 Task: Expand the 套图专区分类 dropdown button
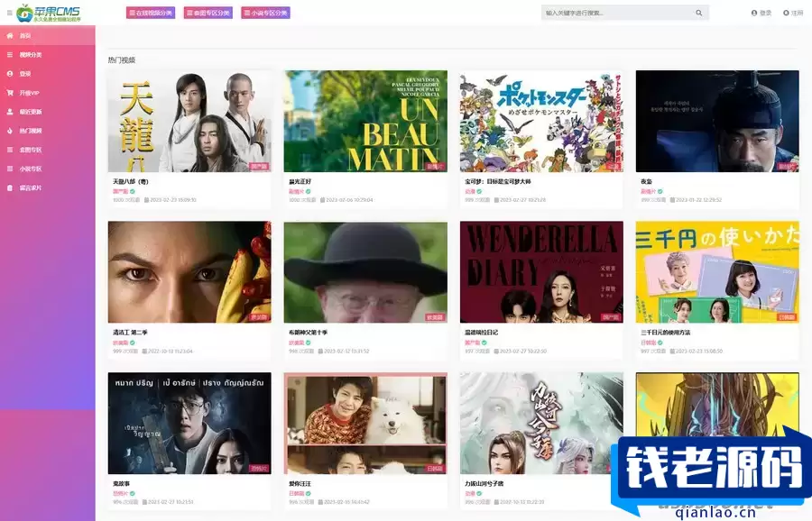pos(208,13)
